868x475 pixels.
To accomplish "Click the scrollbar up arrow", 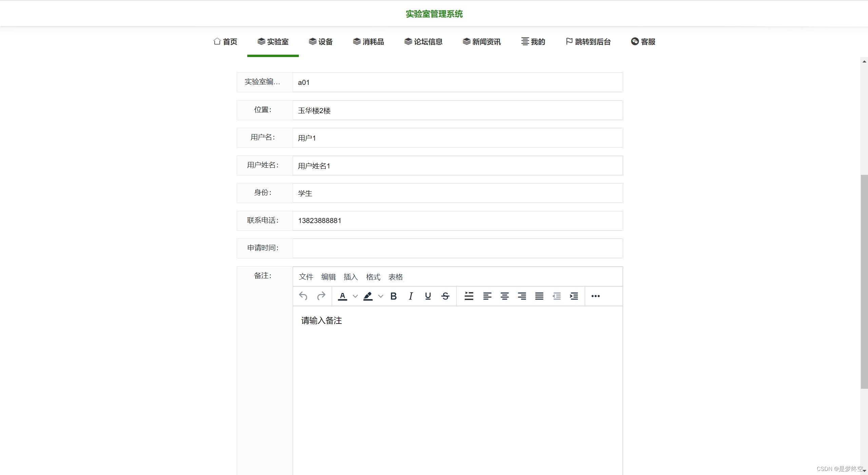I will coord(864,61).
